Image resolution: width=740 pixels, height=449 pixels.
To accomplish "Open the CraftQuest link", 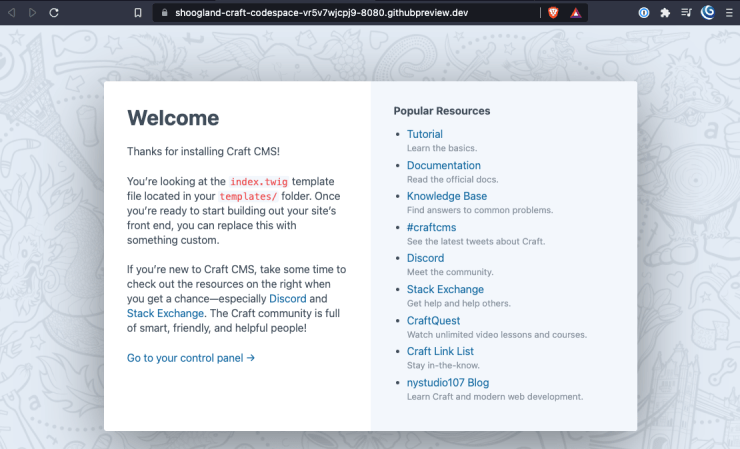I will pos(433,320).
